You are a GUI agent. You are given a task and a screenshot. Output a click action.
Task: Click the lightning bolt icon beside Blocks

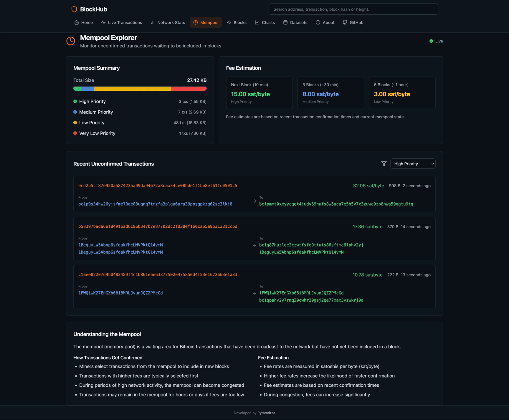tap(229, 22)
